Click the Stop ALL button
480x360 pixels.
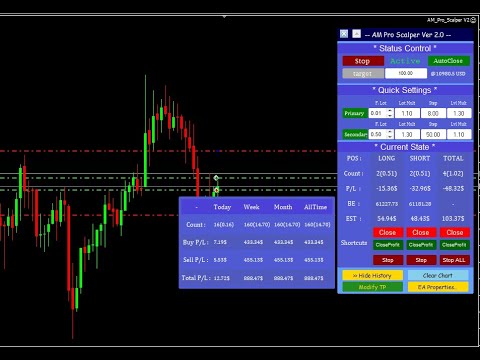455,260
